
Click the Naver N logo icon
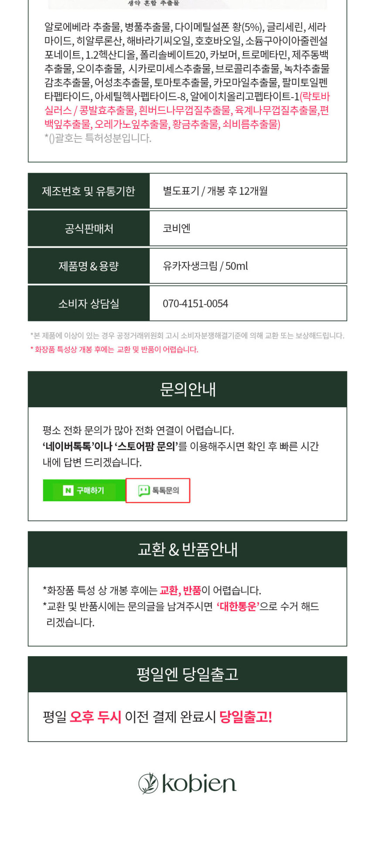click(68, 490)
